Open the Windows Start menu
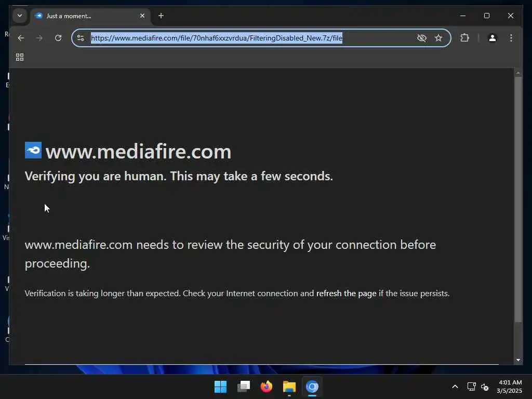The image size is (532, 399). (220, 387)
